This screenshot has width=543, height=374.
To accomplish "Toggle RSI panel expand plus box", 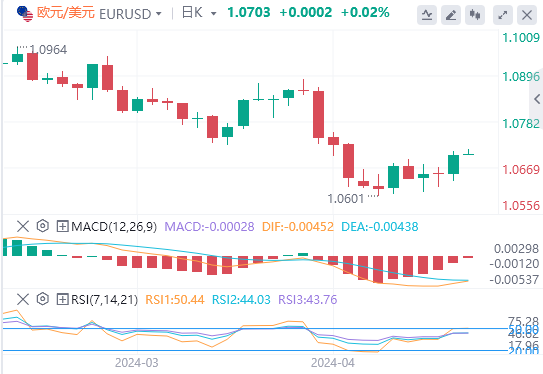I will 62,299.
